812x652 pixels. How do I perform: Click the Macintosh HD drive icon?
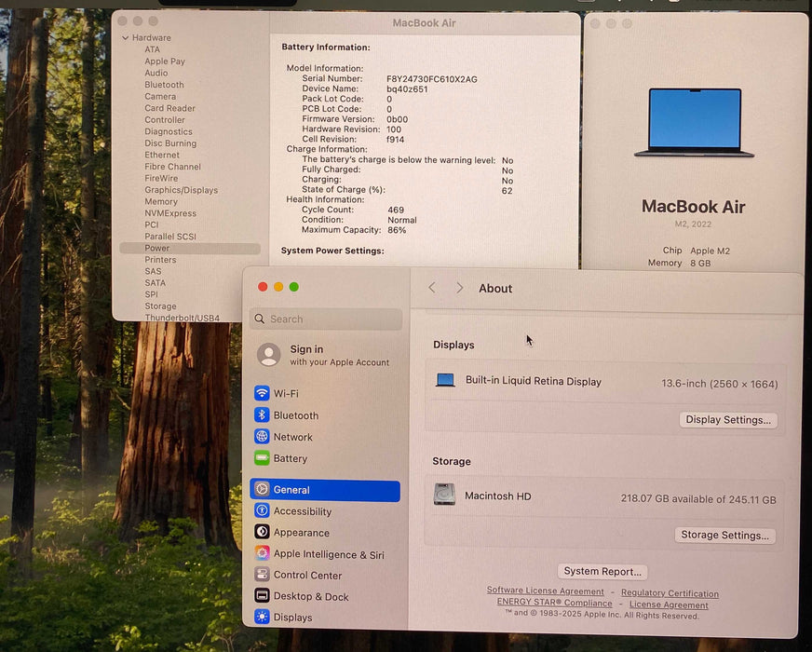pyautogui.click(x=444, y=494)
